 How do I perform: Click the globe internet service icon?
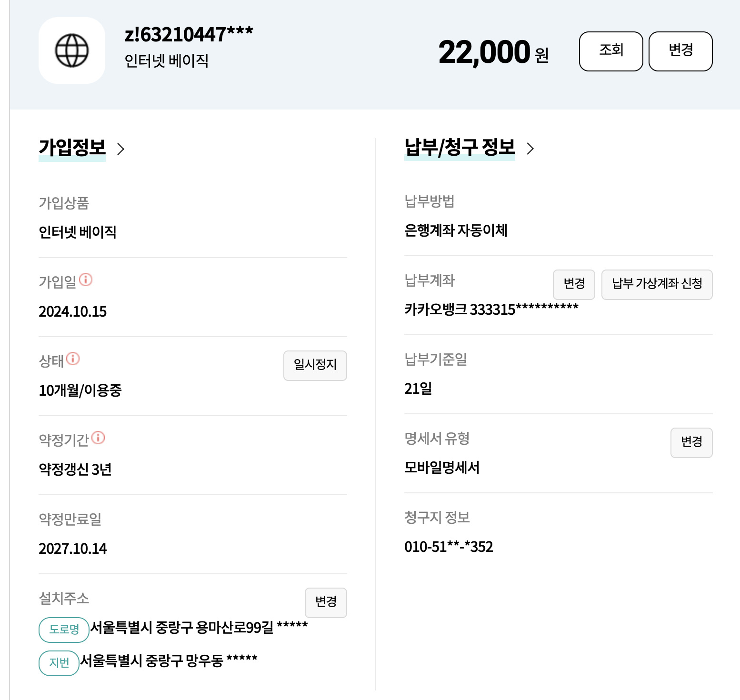(72, 50)
